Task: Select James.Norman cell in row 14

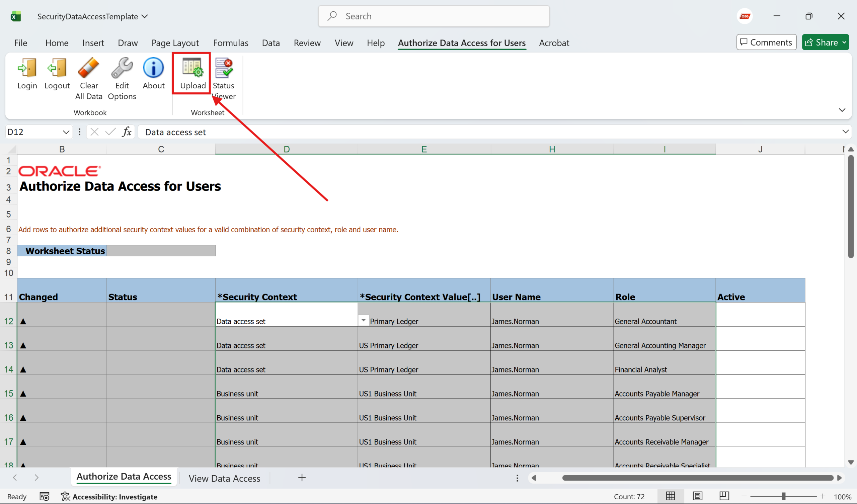Action: [x=552, y=362]
